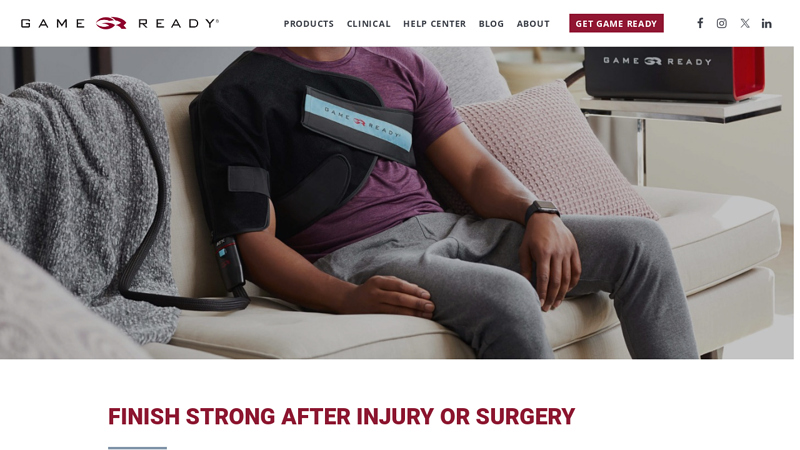This screenshot has height=450, width=800.
Task: Open the X (Twitter) icon
Action: pos(745,23)
